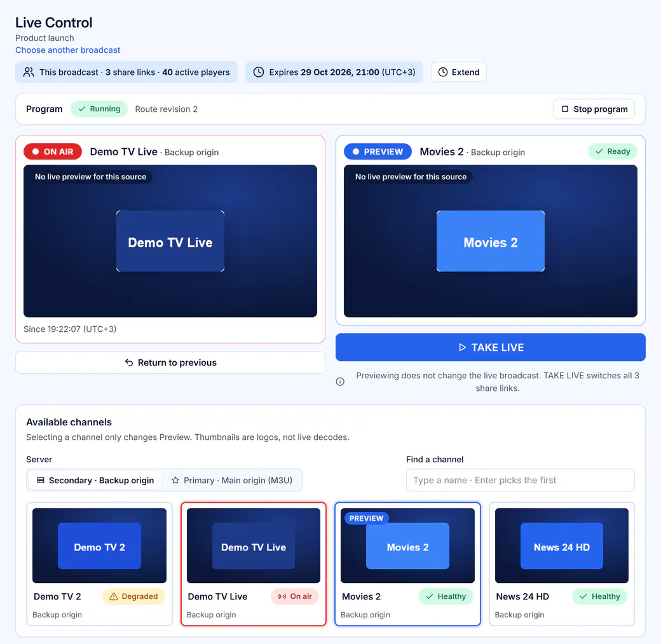Viewport: 661px width, 644px height.
Task: Click the Healthy checkmark on News 24 HD
Action: pos(583,597)
